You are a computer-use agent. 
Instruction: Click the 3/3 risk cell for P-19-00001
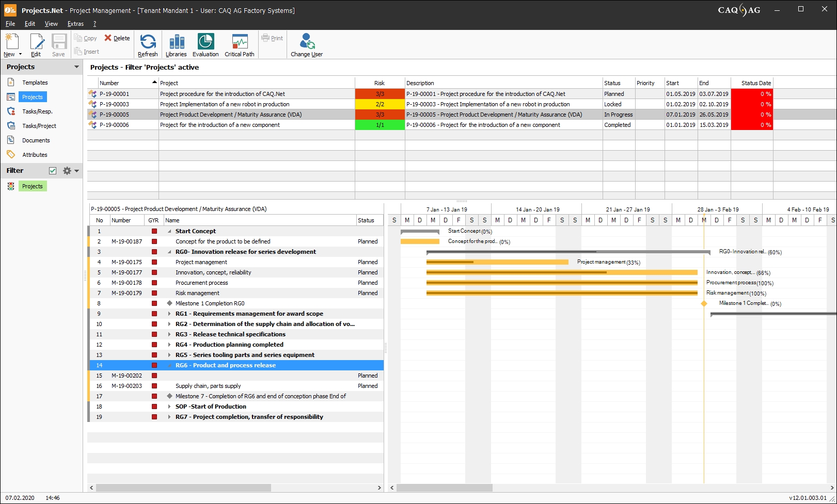(380, 94)
